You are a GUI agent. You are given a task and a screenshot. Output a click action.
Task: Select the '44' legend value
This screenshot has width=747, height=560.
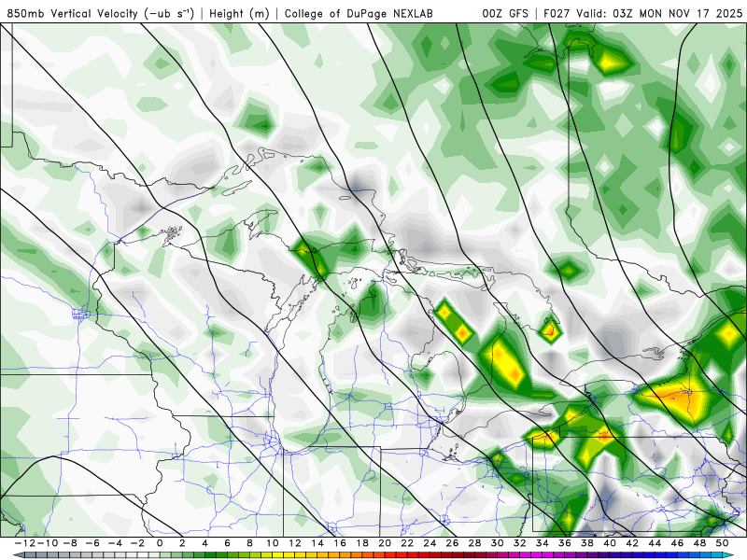655,543
